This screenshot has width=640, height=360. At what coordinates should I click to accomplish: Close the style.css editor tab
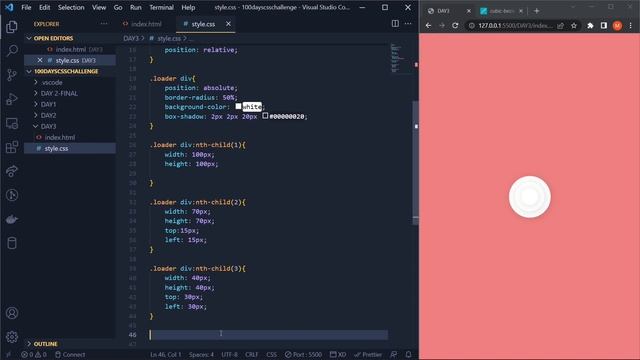tap(228, 24)
